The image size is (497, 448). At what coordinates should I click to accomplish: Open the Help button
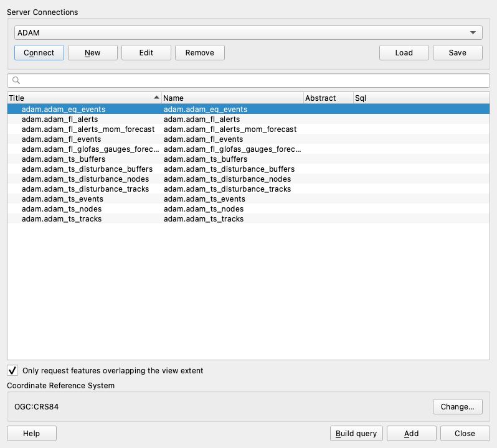pos(31,434)
